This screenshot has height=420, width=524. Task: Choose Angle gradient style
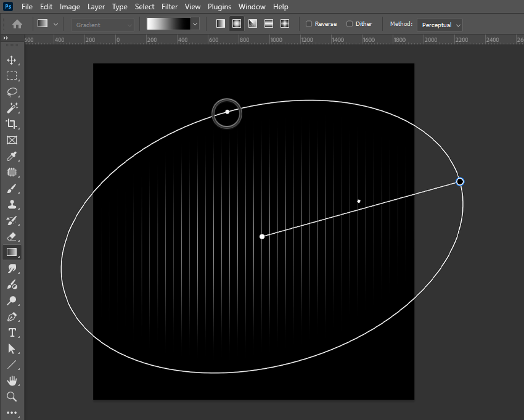[x=253, y=23]
